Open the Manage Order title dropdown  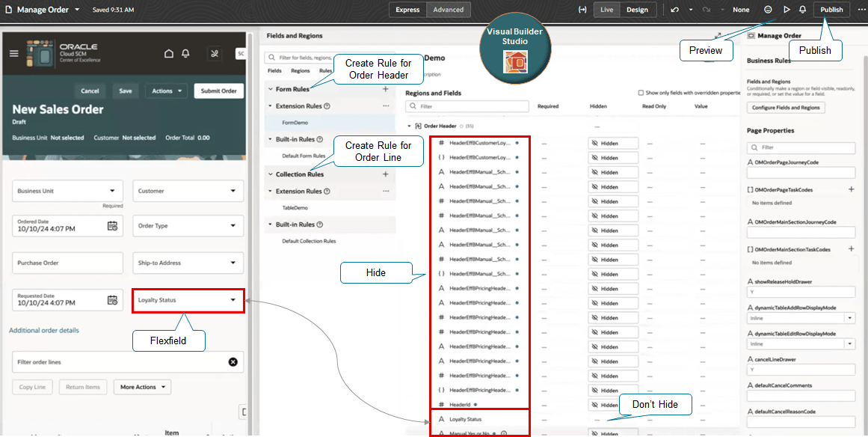click(x=77, y=10)
